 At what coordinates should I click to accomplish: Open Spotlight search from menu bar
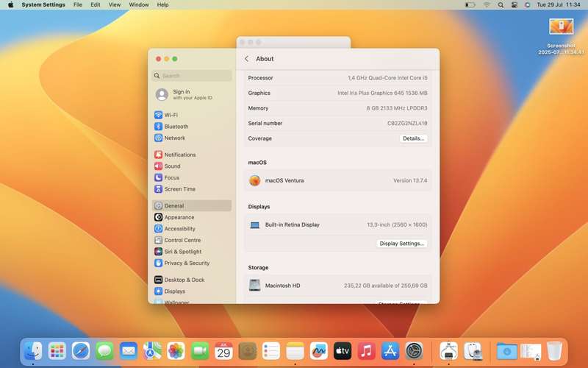coord(501,5)
